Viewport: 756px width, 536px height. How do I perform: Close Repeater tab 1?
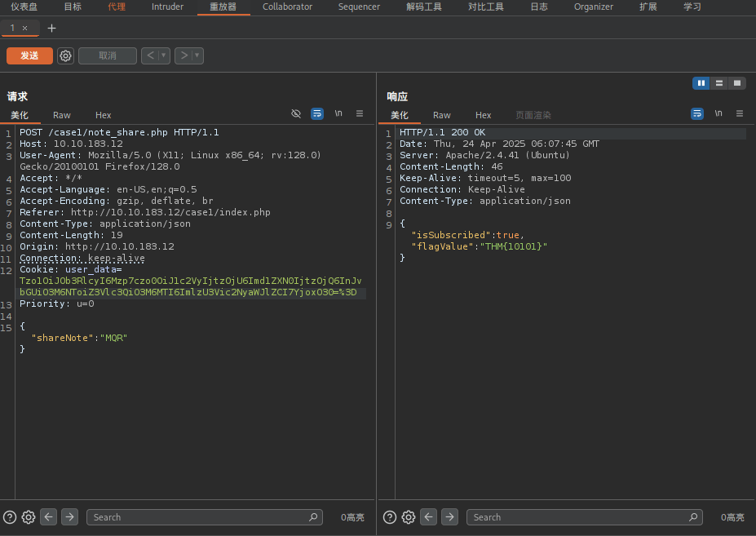pos(25,29)
